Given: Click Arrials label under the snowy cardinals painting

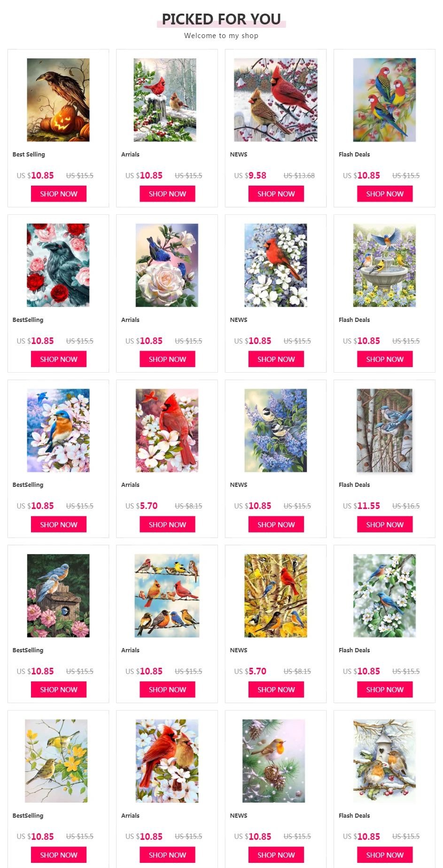Looking at the screenshot, I should coord(130,155).
